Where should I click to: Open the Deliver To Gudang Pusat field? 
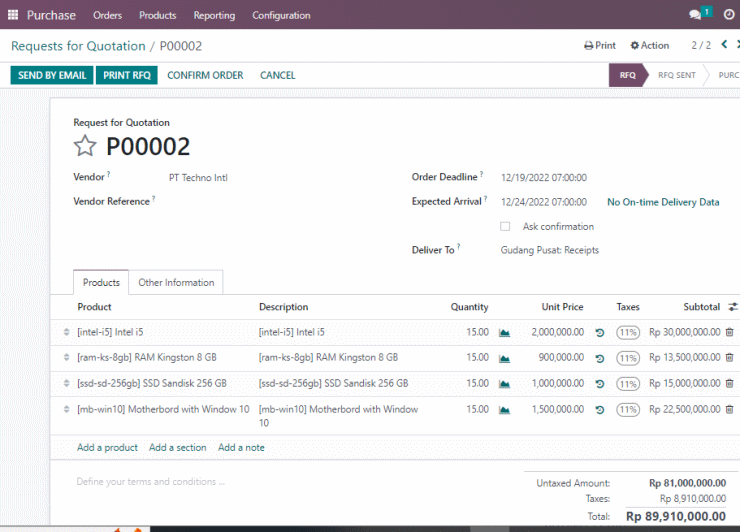549,250
